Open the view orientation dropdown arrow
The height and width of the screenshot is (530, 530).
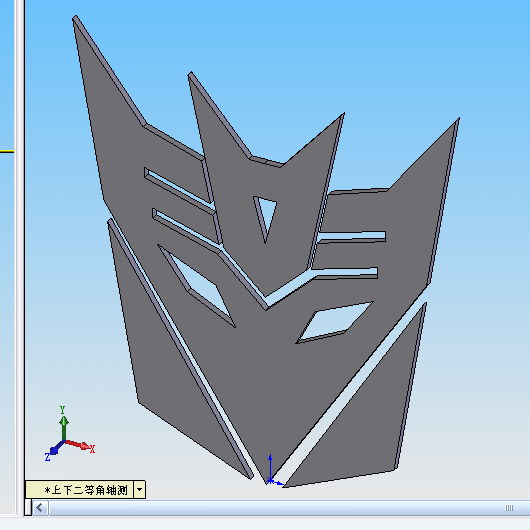140,489
